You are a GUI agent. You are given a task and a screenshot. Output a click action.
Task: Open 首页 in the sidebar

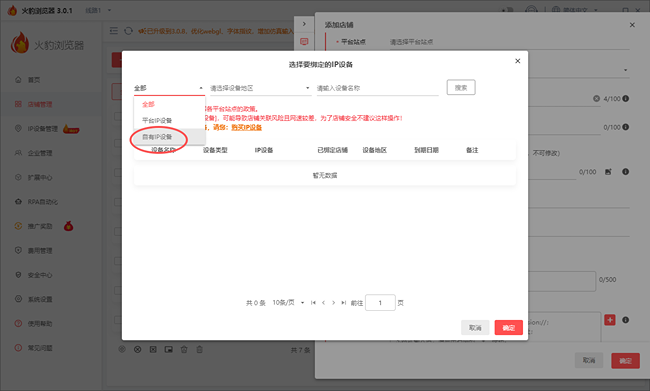tap(34, 80)
